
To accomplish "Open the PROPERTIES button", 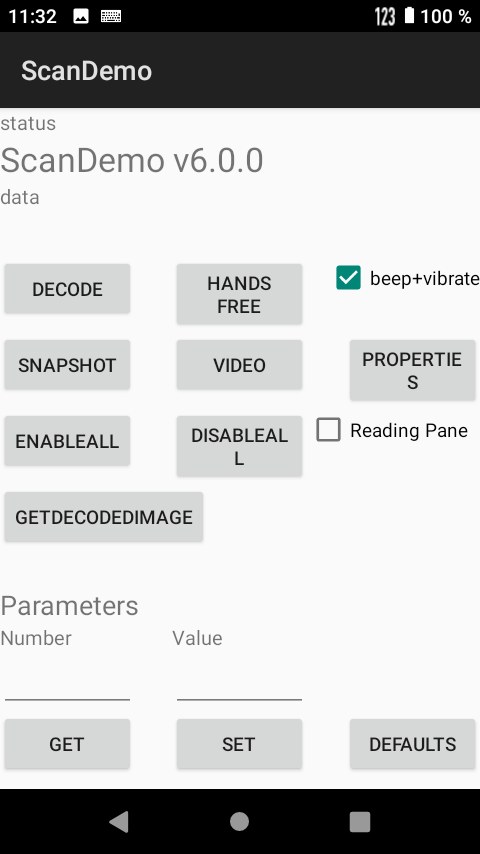I will [x=412, y=370].
